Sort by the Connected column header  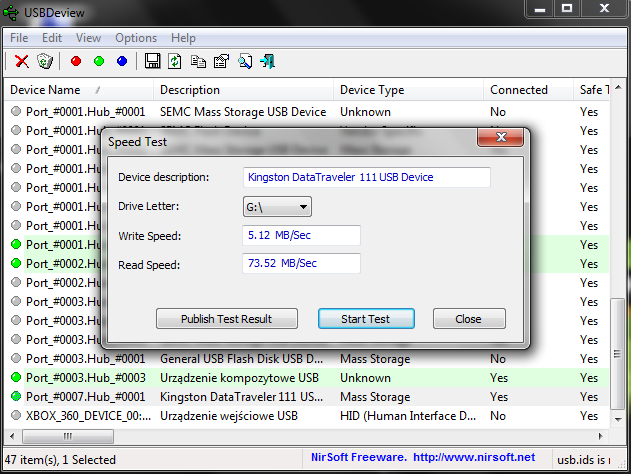click(528, 90)
